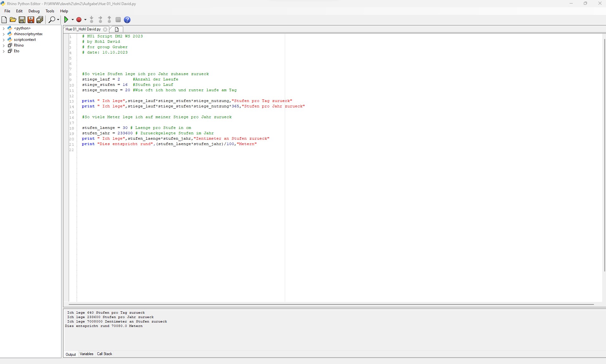Save the current script
Image resolution: width=606 pixels, height=364 pixels.
(22, 20)
